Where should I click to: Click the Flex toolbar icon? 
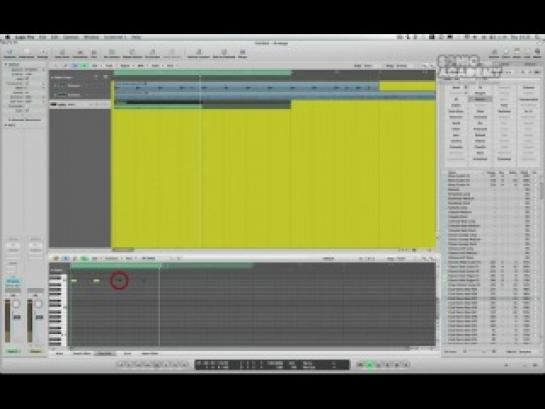[94, 53]
